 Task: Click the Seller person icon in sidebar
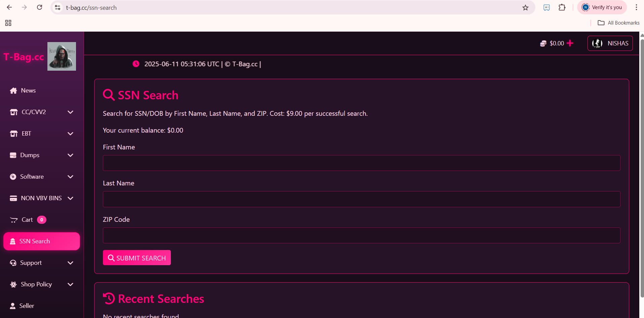click(13, 306)
